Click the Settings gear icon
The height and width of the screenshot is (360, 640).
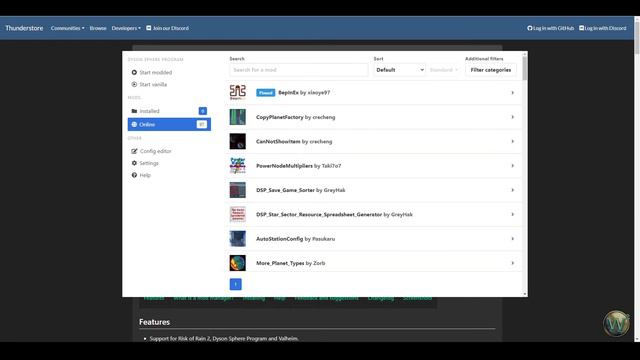coord(134,163)
